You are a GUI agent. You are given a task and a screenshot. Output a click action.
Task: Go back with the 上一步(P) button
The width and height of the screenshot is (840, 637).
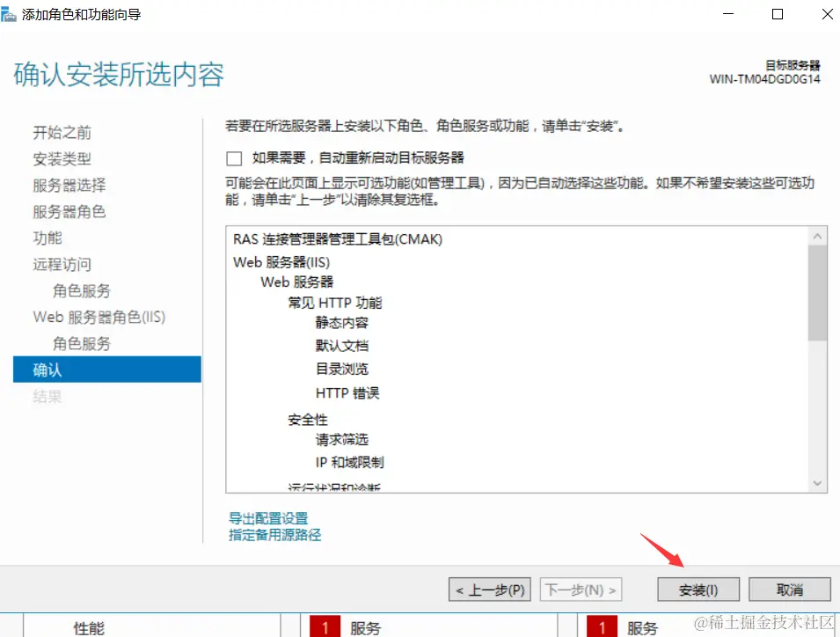(x=490, y=589)
